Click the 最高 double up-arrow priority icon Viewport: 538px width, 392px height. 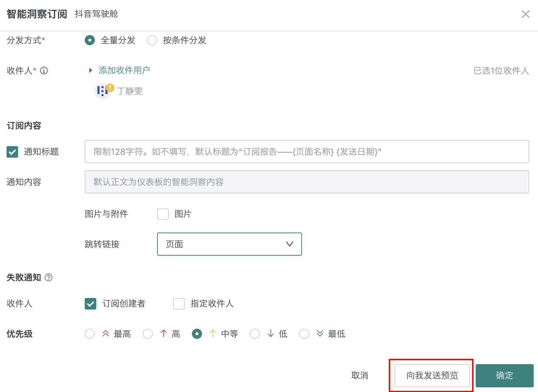click(x=106, y=333)
